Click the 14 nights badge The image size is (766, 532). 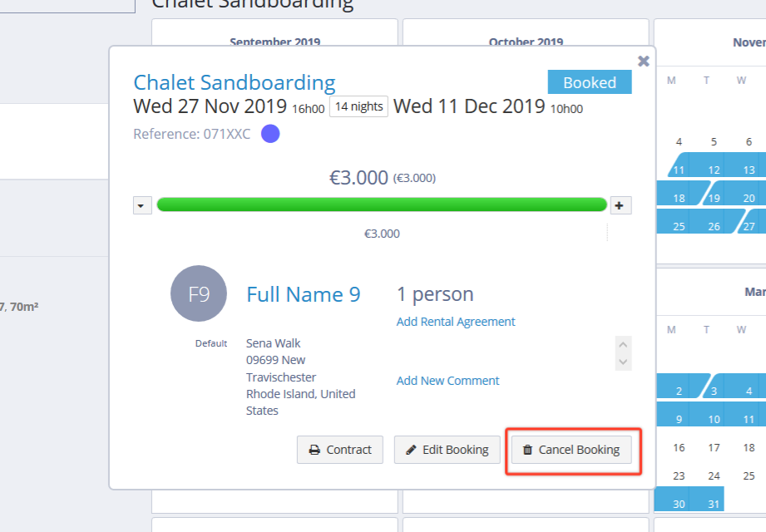point(358,106)
